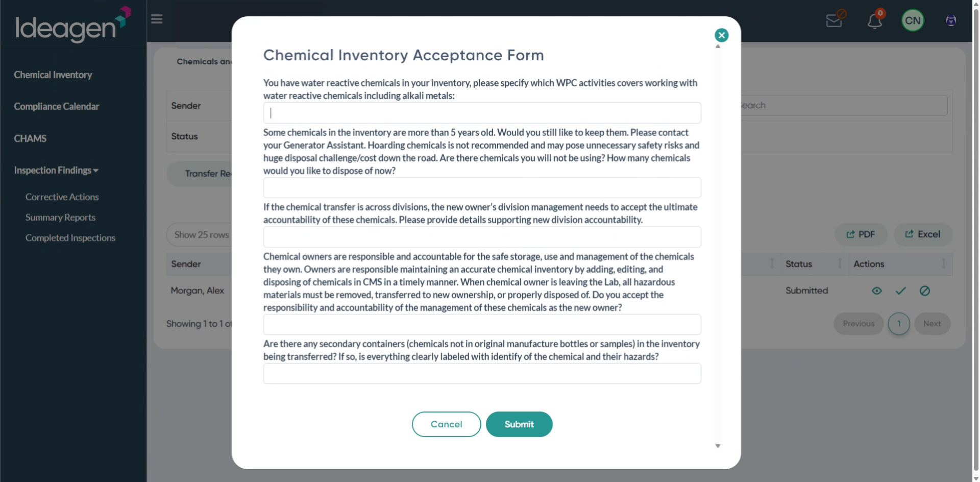Export table using the Excel button
Viewport: 980px width, 482px height.
click(923, 234)
